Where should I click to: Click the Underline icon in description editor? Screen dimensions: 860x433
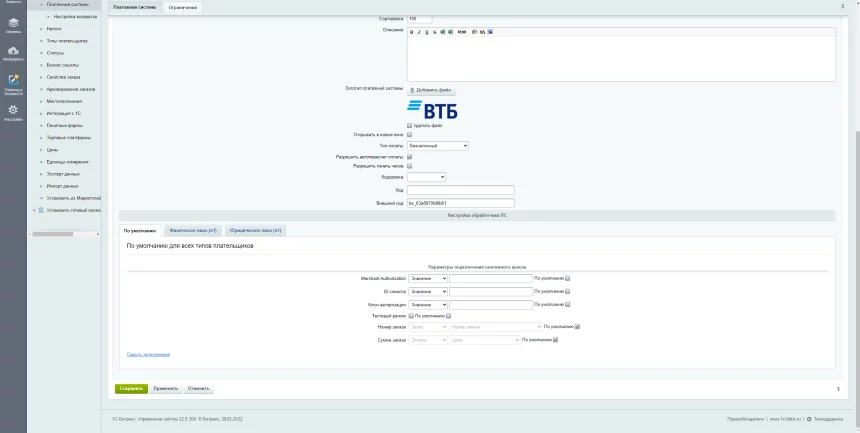click(427, 31)
